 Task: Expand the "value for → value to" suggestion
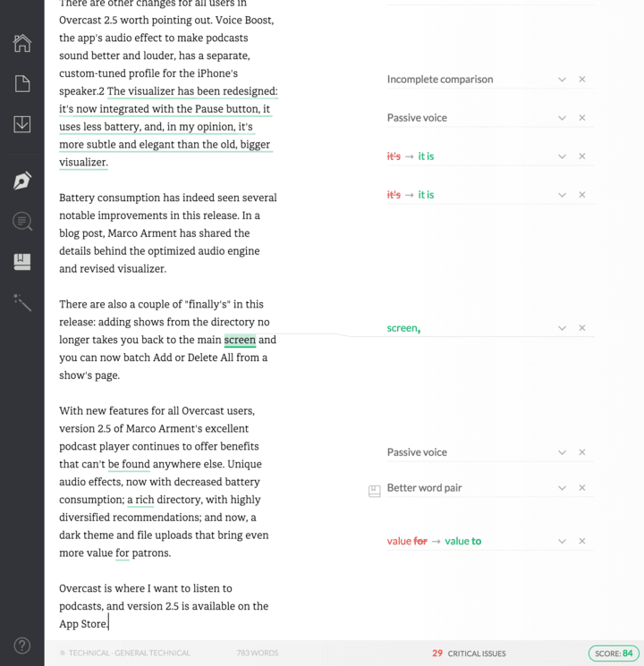click(x=562, y=542)
